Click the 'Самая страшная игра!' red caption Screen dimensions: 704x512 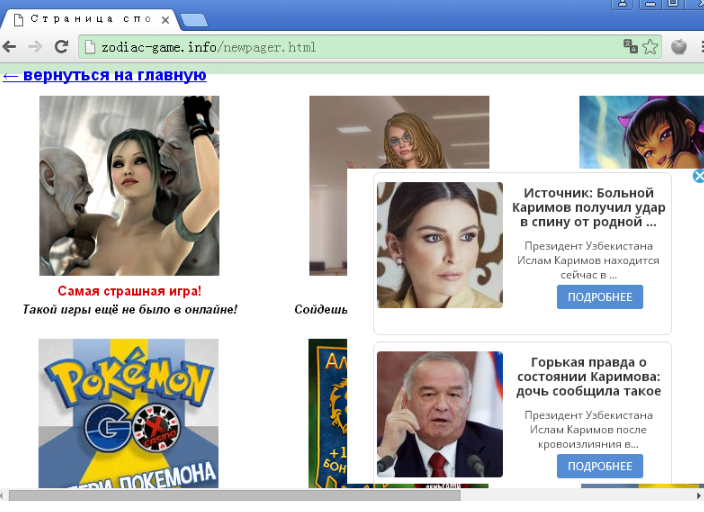129,291
